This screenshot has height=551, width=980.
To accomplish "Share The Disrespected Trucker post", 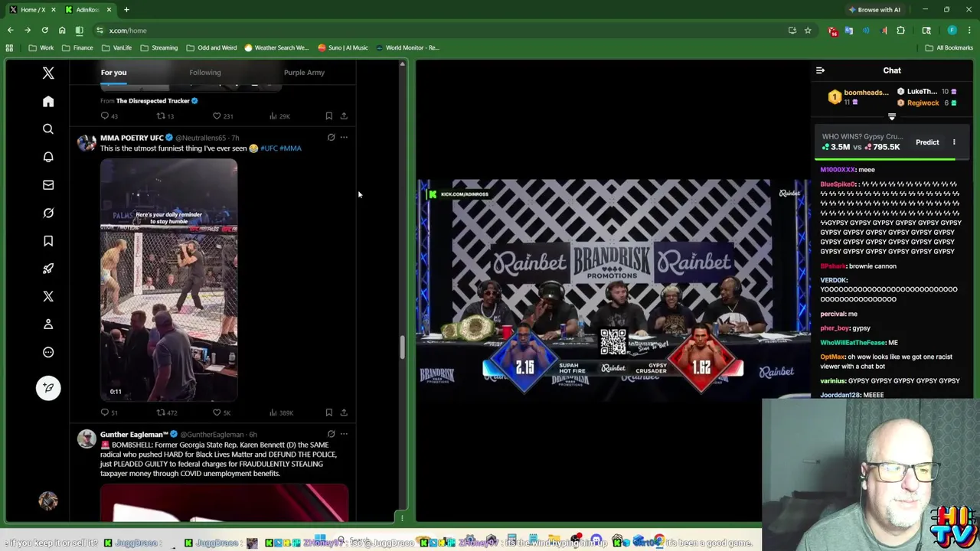I will pyautogui.click(x=344, y=116).
